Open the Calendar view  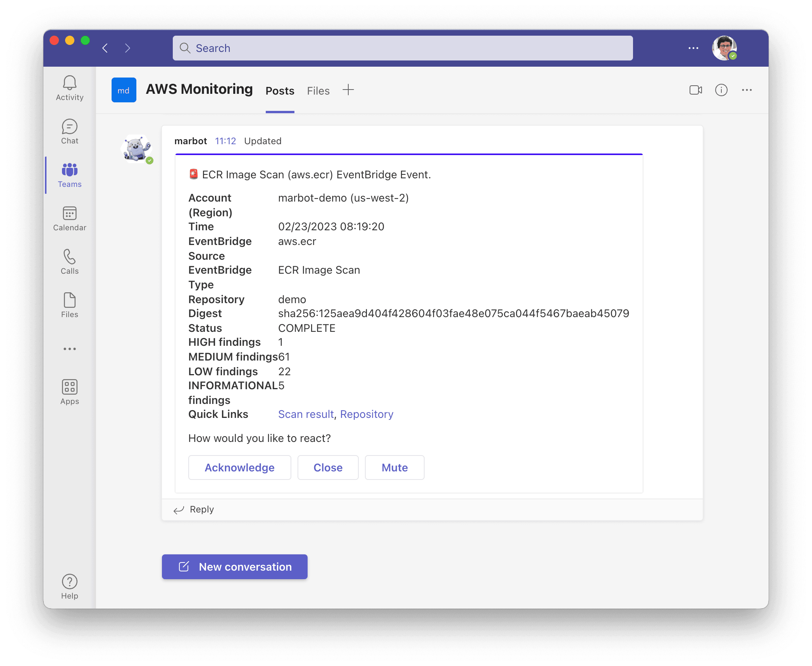click(x=70, y=219)
